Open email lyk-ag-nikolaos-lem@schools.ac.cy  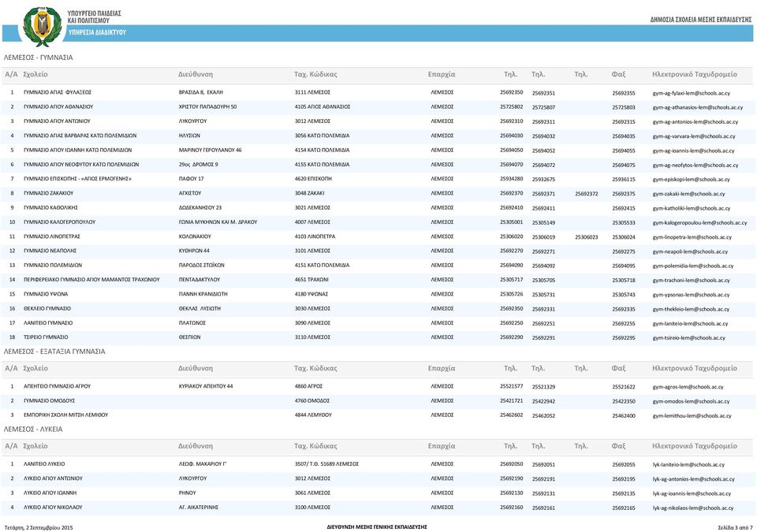point(693,508)
